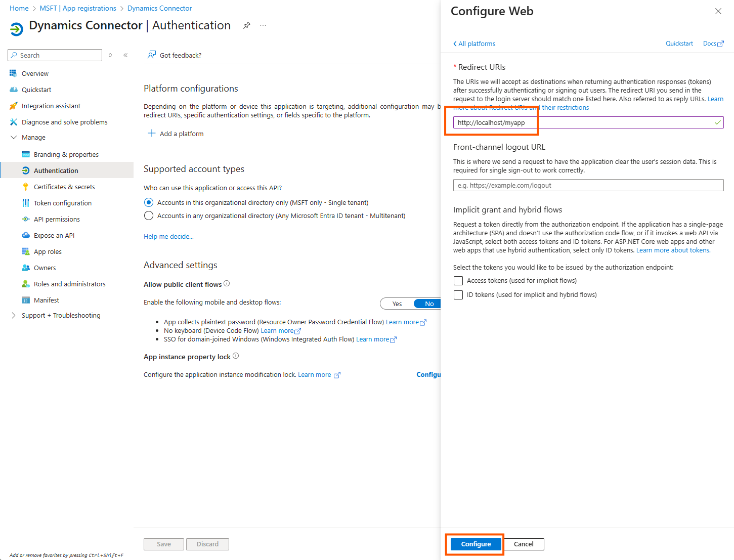734x560 pixels.
Task: Expand Support + Troubleshooting section
Action: pos(14,315)
